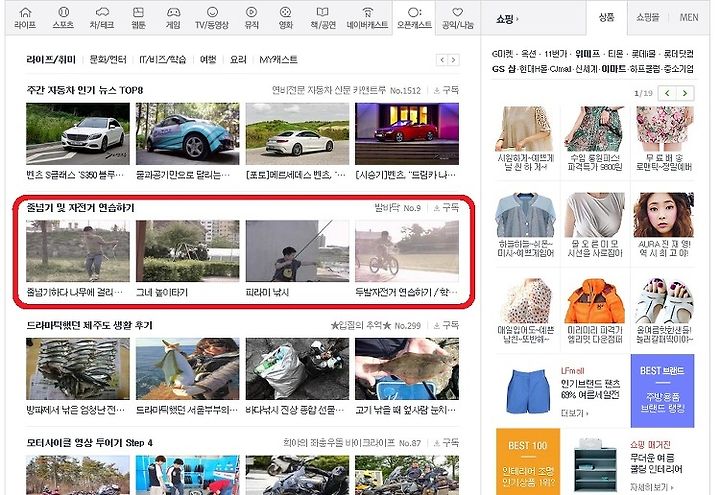
Task: Open the 티몬 store link
Action: pyautogui.click(x=615, y=54)
